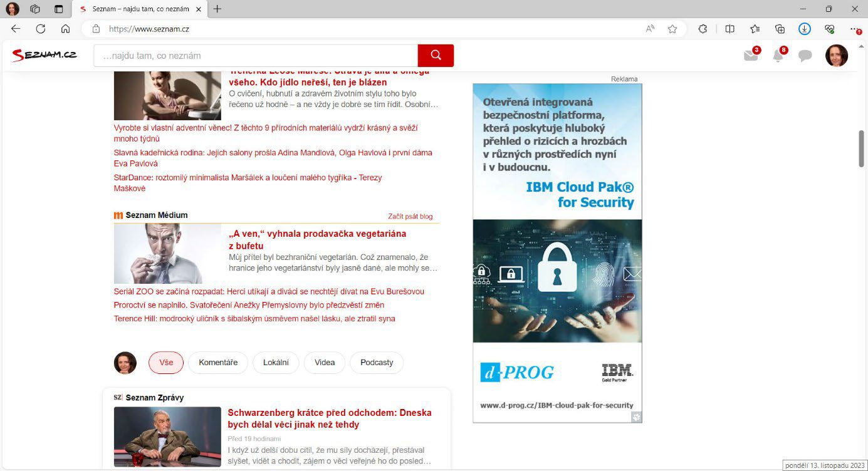Reload the page with refresh icon
This screenshot has height=471, width=868.
[41, 29]
